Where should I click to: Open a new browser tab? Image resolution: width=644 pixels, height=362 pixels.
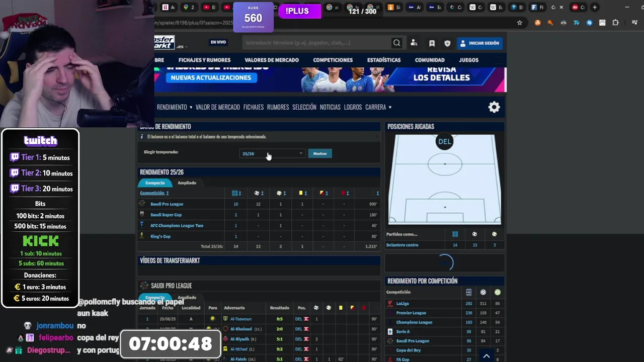pos(595,7)
